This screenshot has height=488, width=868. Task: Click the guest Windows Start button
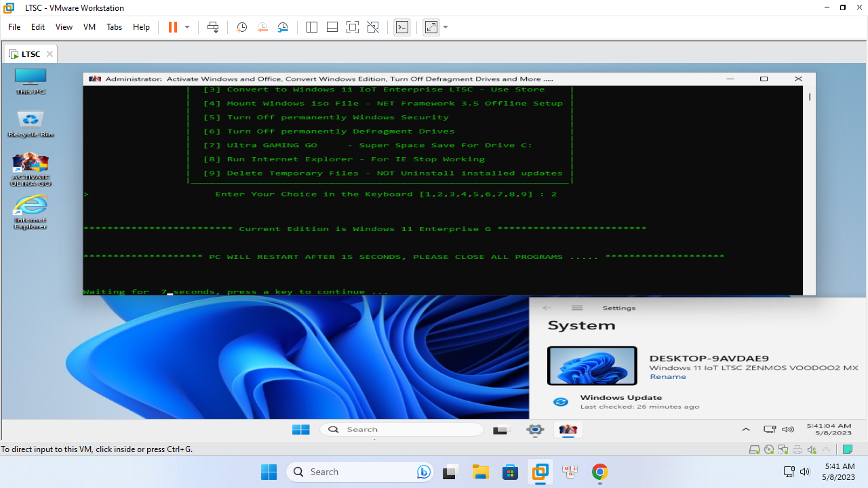click(x=301, y=429)
